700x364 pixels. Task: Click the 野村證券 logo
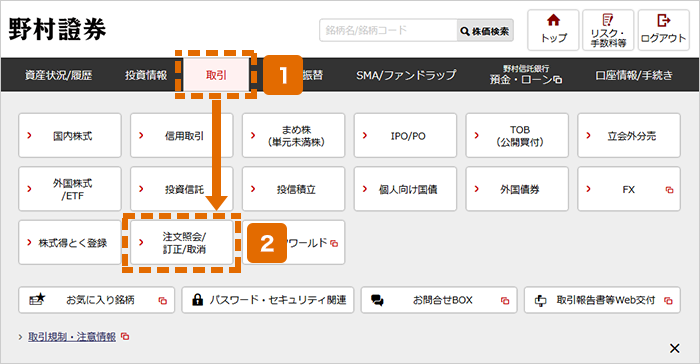[57, 30]
